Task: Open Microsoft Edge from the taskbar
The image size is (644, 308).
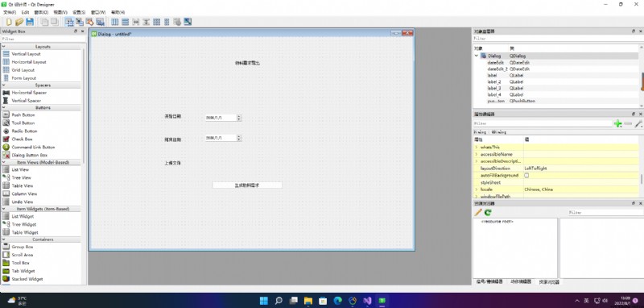Action: tap(337, 301)
